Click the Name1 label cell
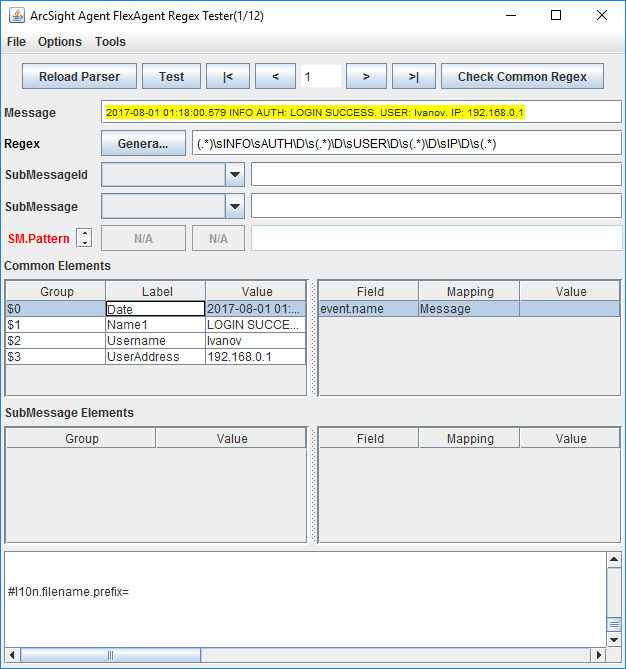Viewport: 626px width, 669px height. pyautogui.click(x=156, y=325)
